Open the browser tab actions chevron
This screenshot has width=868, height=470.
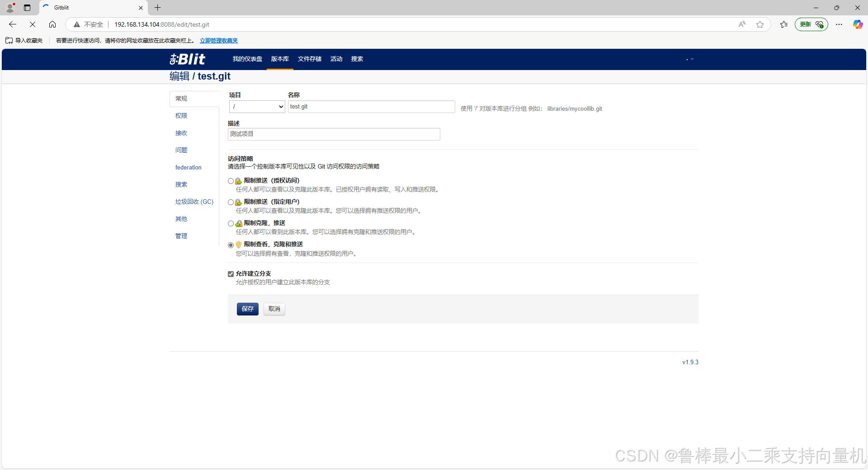pos(27,8)
